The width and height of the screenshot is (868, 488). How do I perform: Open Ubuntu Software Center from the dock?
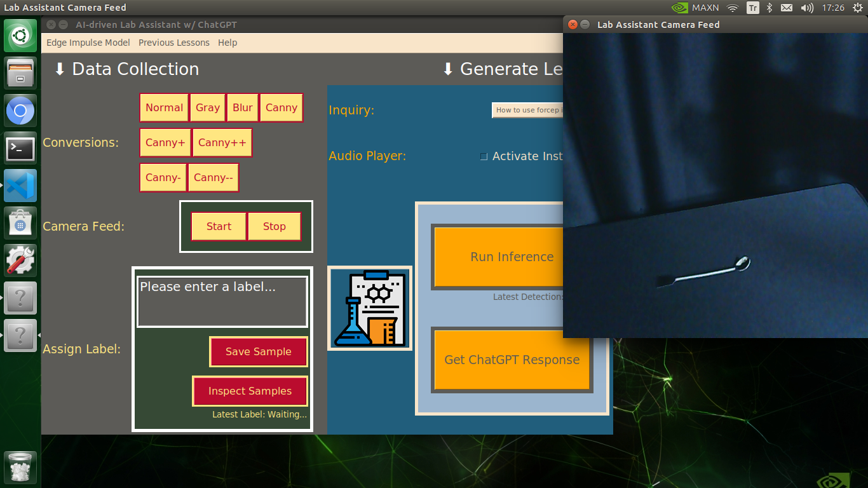pyautogui.click(x=20, y=224)
